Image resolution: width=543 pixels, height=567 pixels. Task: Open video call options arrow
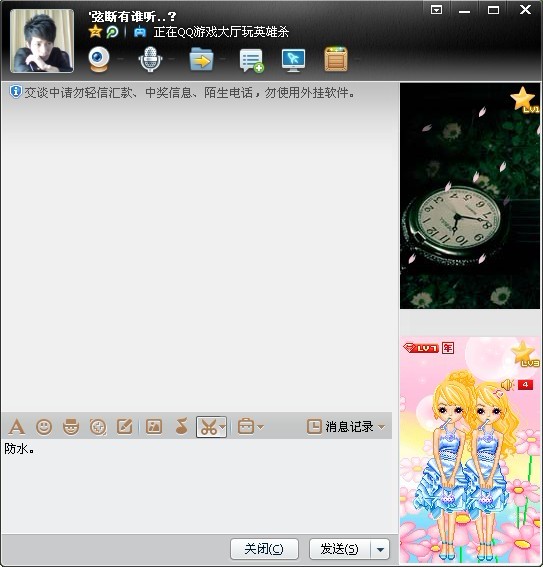click(120, 59)
